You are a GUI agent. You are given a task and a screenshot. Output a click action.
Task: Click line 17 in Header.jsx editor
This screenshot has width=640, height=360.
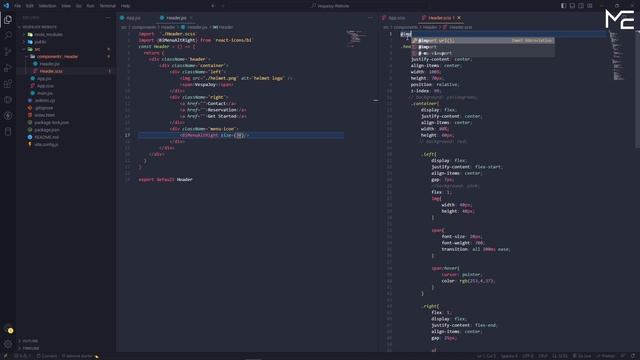[x=241, y=135]
